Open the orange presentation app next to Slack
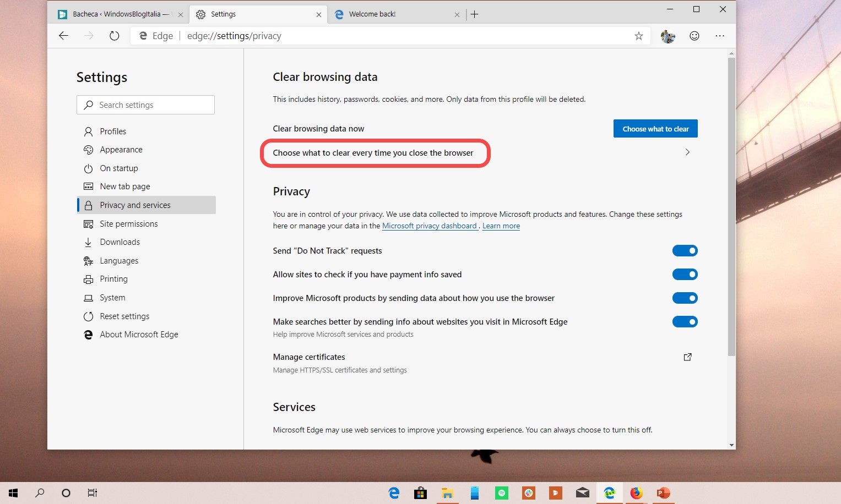Viewport: 841px width, 504px height. pyautogui.click(x=555, y=493)
